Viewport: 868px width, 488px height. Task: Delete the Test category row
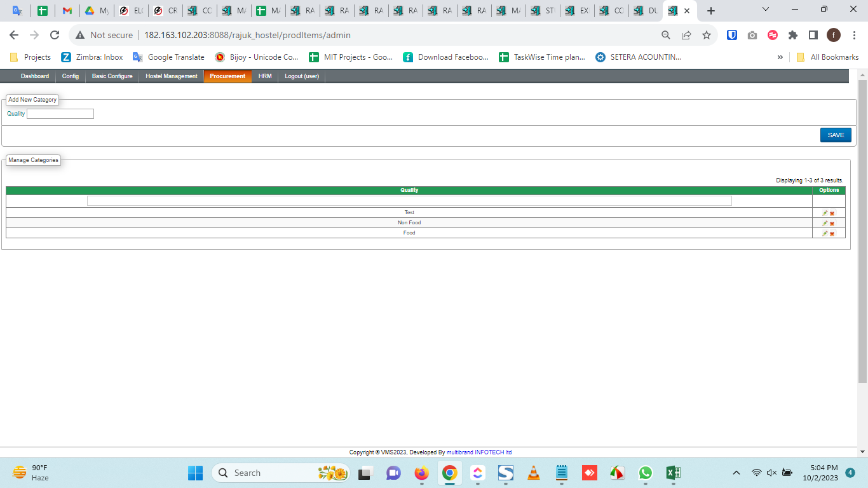(x=832, y=213)
